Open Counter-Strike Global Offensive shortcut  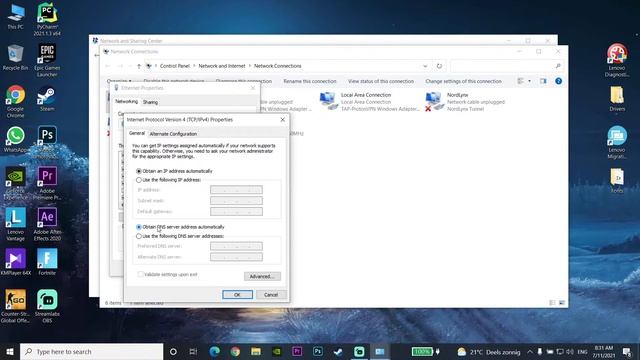click(x=16, y=306)
